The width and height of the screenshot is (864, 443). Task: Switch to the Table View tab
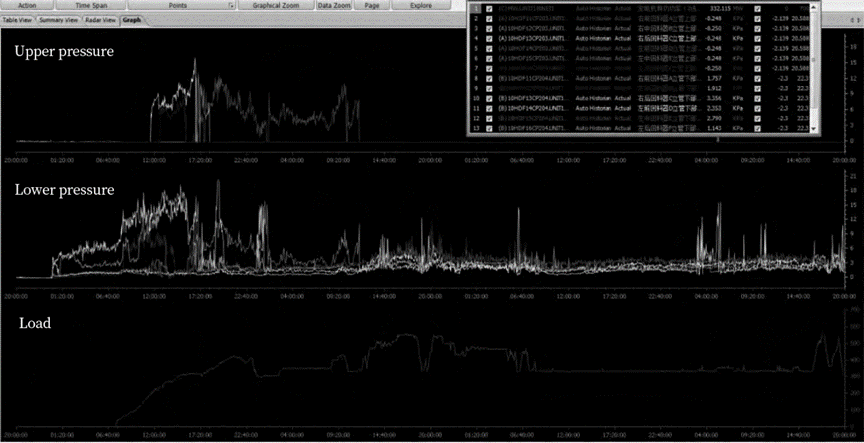click(18, 20)
